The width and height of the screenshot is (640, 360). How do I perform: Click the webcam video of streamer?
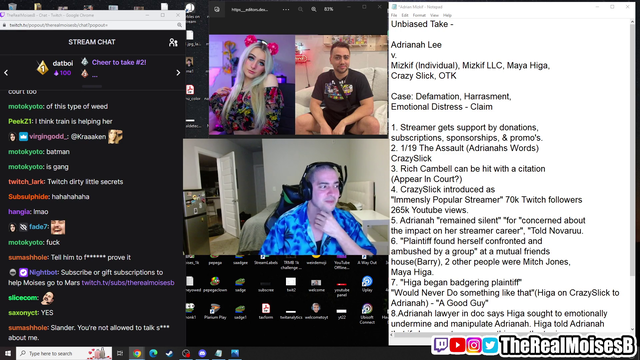pyautogui.click(x=286, y=197)
